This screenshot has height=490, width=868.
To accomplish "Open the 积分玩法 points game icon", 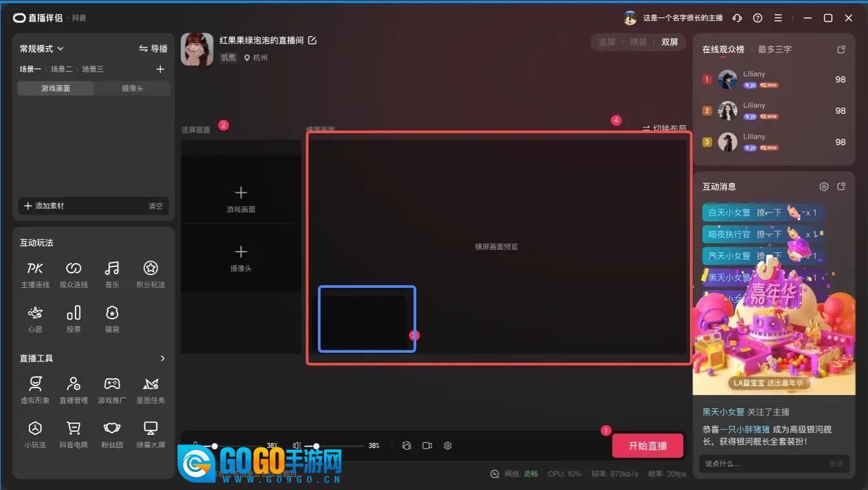I will (x=151, y=274).
